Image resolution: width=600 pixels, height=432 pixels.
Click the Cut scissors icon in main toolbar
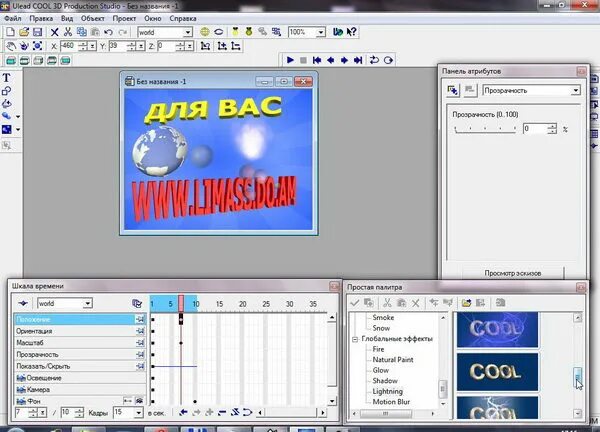(x=68, y=32)
